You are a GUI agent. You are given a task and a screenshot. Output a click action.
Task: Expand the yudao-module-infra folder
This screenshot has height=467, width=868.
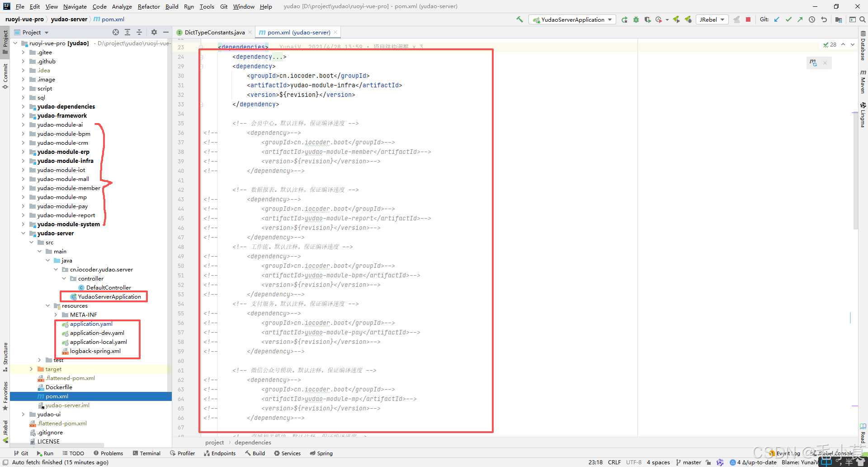23,161
